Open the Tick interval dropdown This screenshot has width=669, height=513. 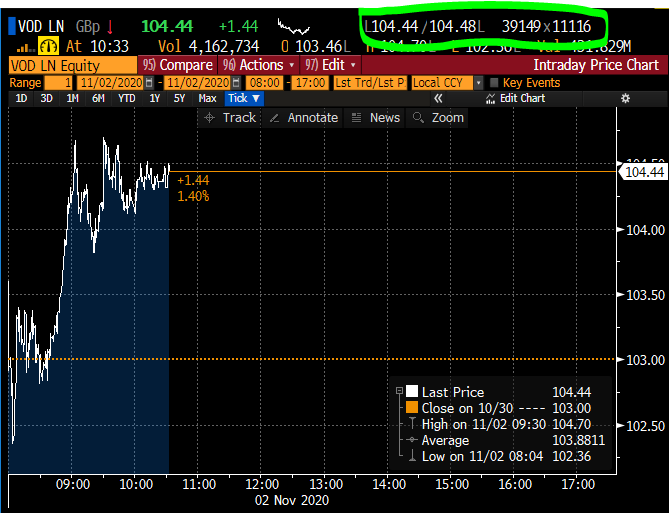(x=244, y=99)
